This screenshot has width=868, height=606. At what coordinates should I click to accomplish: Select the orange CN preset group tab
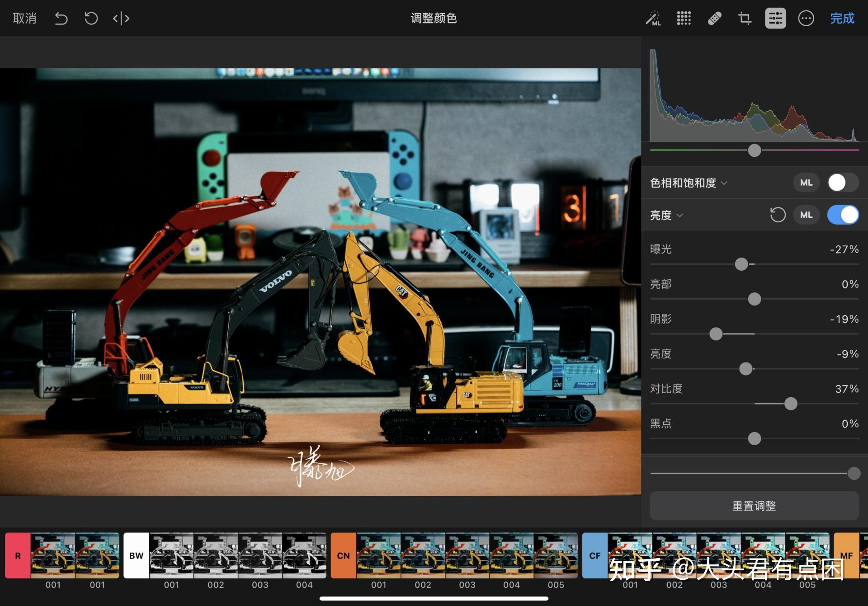(x=344, y=555)
